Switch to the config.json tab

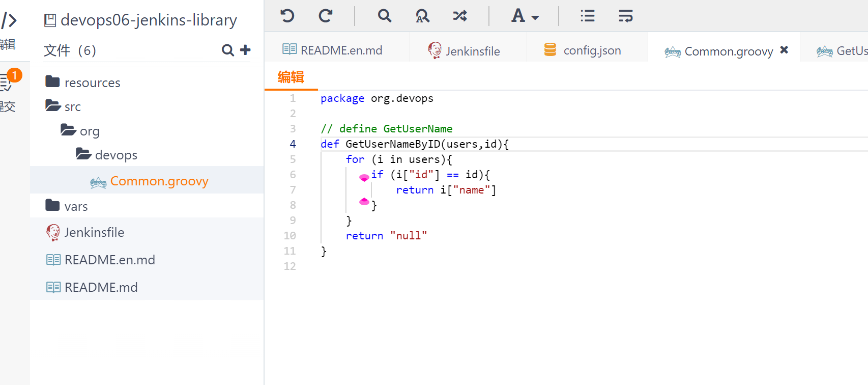pos(587,50)
